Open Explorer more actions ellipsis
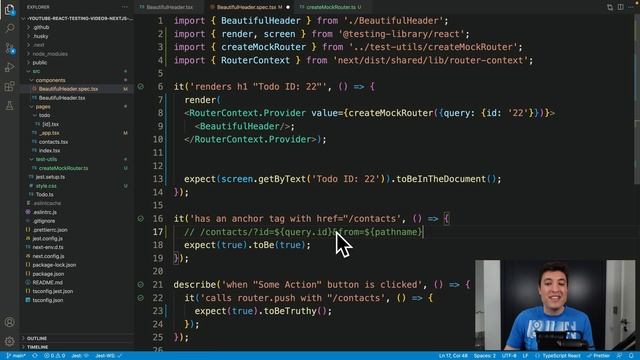The width and height of the screenshot is (640, 360). click(124, 7)
